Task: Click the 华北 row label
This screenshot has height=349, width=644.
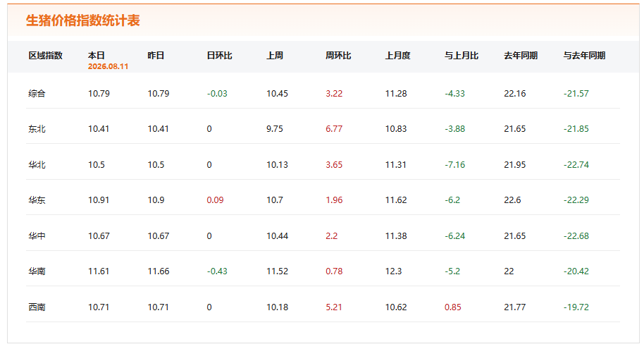Action: pos(37,164)
